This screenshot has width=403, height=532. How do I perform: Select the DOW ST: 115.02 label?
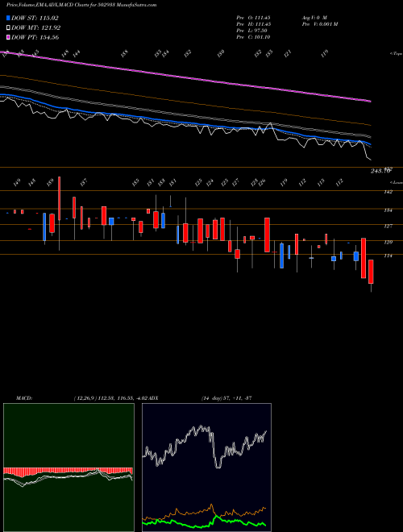tap(35, 19)
